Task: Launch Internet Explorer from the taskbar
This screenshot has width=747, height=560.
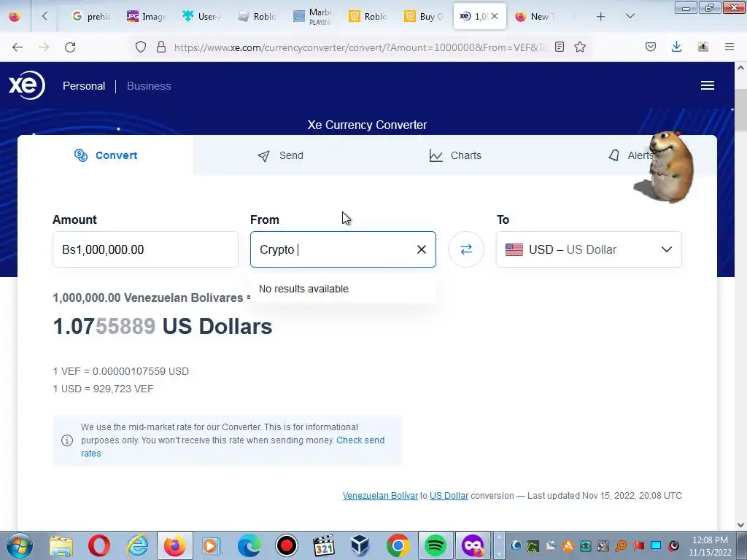Action: (137, 545)
